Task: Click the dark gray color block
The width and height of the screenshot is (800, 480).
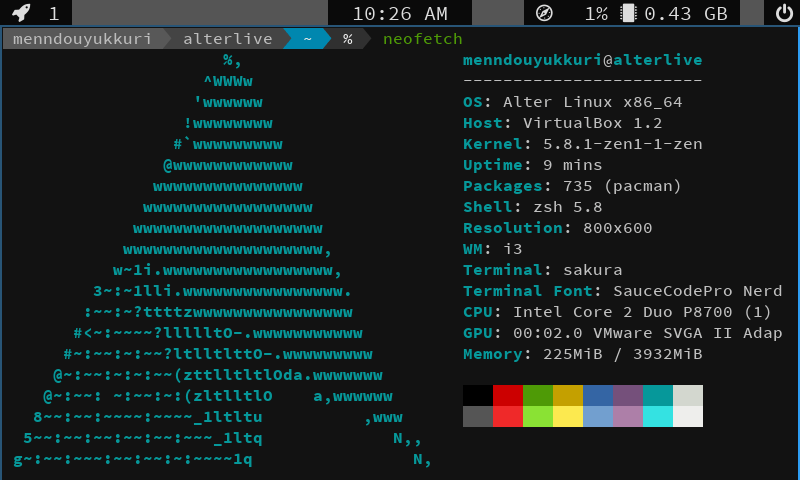Action: 478,416
